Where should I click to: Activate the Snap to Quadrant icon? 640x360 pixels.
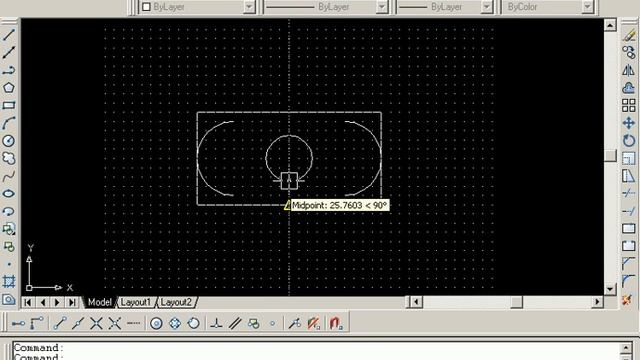point(175,324)
